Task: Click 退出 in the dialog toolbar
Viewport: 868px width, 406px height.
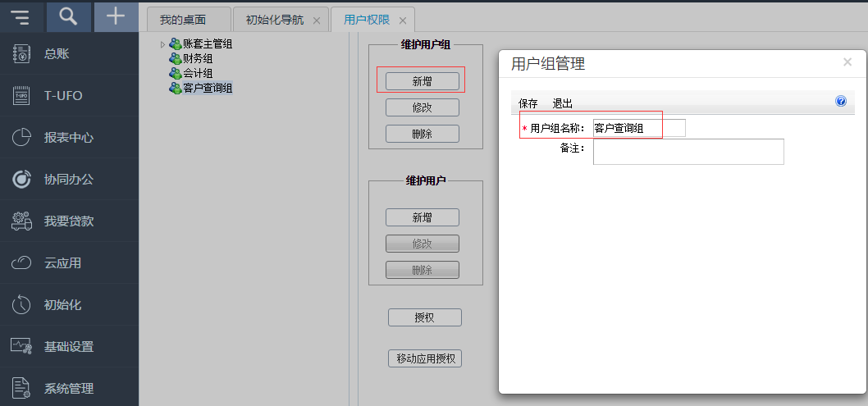Action: point(562,103)
